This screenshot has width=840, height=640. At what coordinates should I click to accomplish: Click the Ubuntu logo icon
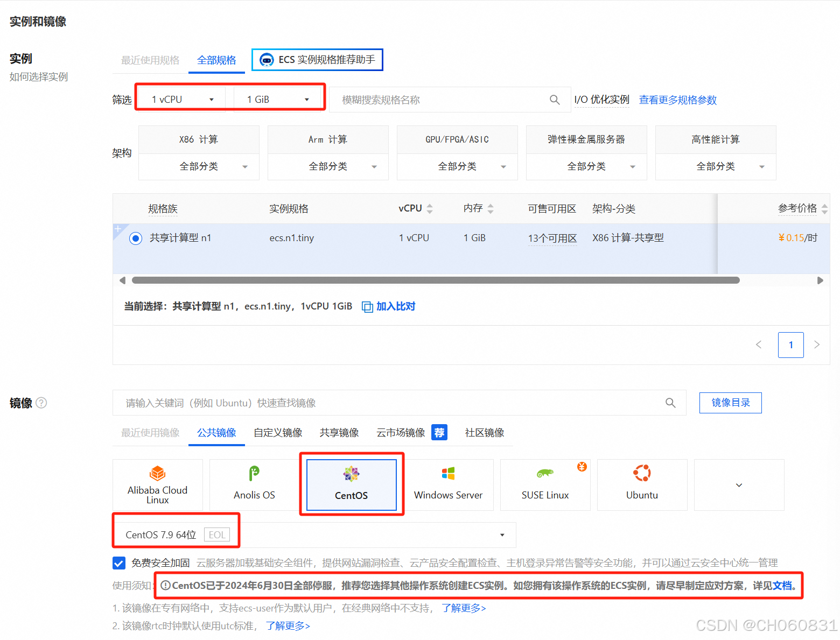642,473
